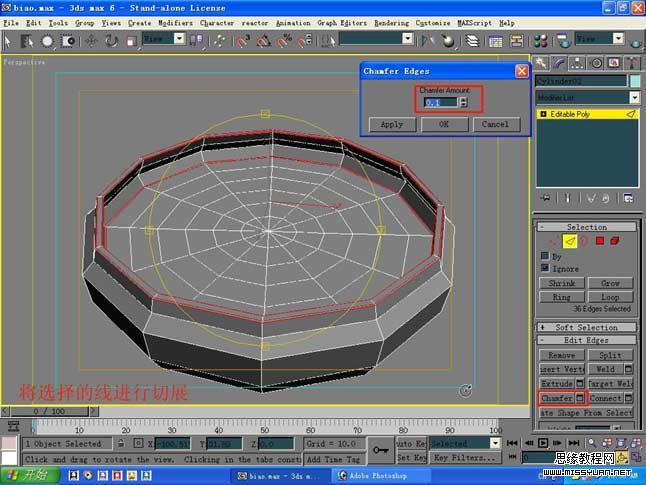Open Curve Editor from the toolbar
The height and width of the screenshot is (485, 646).
click(x=496, y=41)
